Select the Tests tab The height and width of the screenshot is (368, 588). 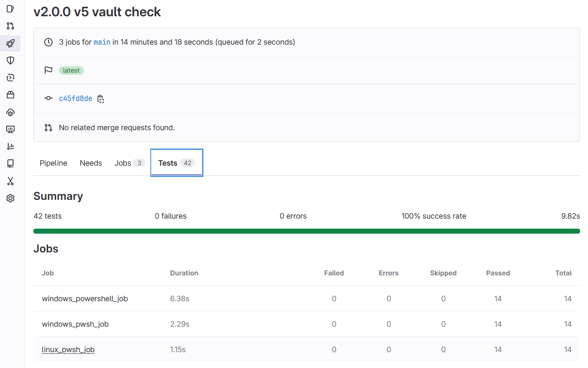pyautogui.click(x=177, y=163)
